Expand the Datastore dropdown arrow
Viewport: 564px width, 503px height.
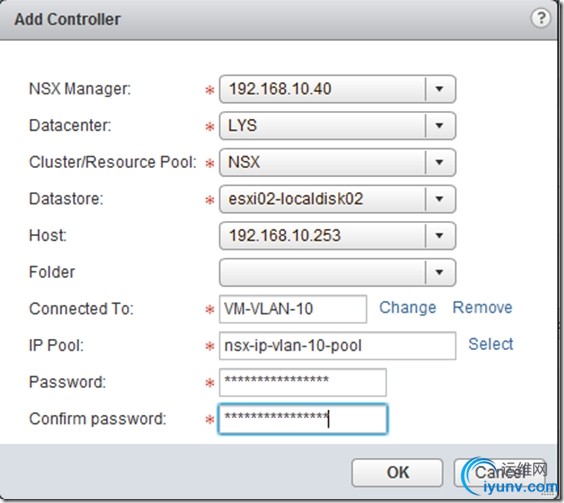coord(439,199)
